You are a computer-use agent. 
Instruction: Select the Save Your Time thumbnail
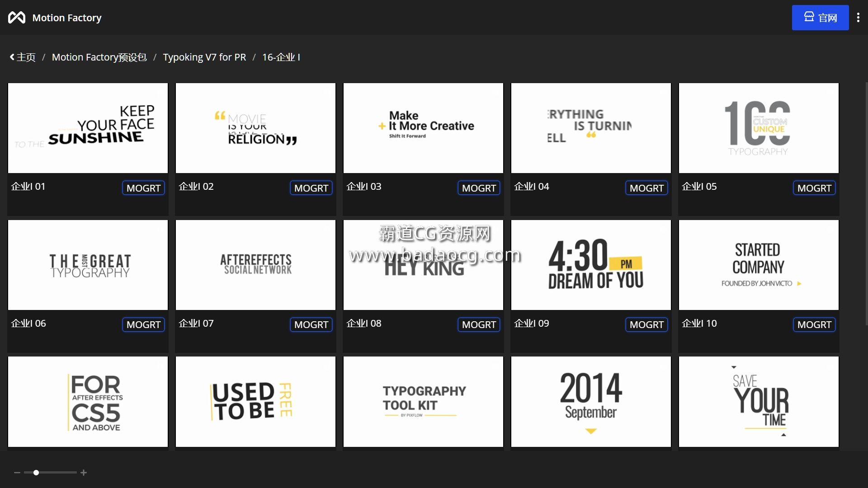point(759,402)
